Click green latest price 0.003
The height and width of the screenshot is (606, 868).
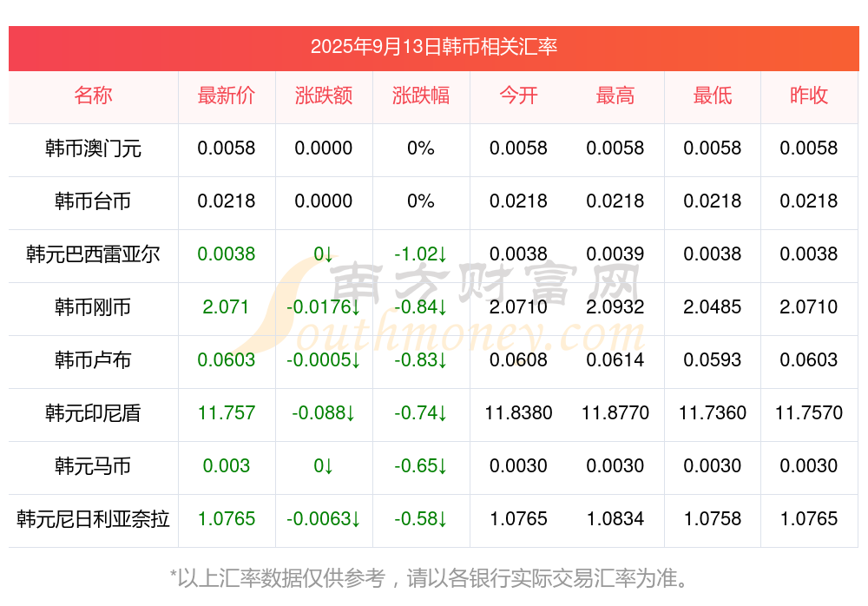tap(227, 466)
